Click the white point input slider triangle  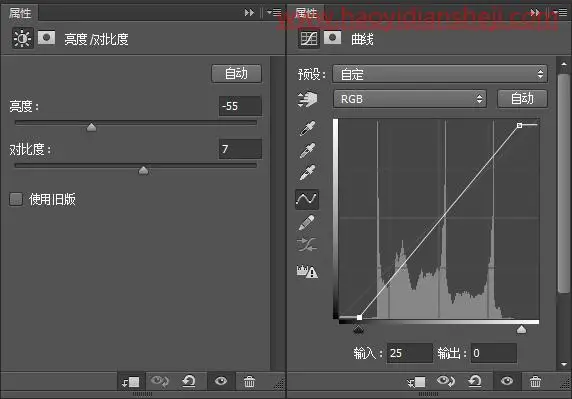[x=521, y=330]
